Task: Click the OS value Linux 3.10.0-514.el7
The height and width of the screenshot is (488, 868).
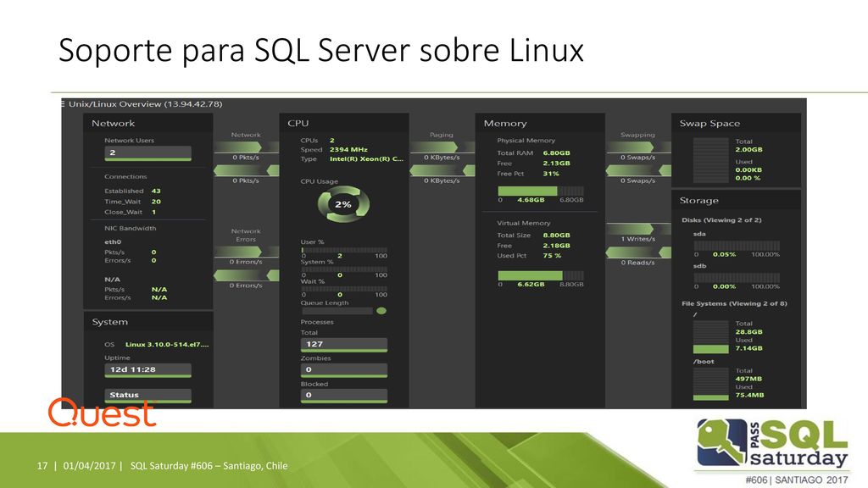Action: click(x=167, y=344)
